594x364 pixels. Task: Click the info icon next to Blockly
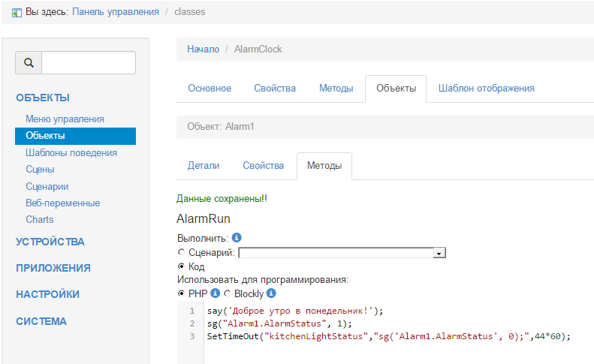pyautogui.click(x=272, y=293)
